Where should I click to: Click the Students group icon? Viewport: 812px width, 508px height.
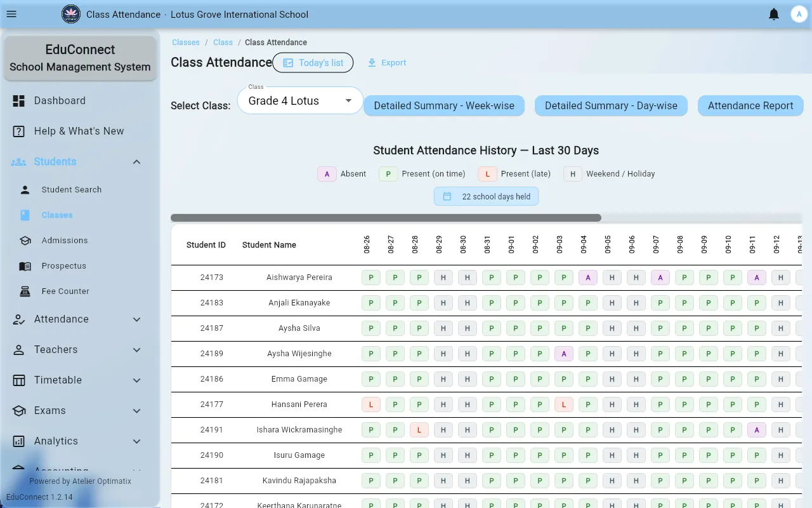pyautogui.click(x=19, y=162)
